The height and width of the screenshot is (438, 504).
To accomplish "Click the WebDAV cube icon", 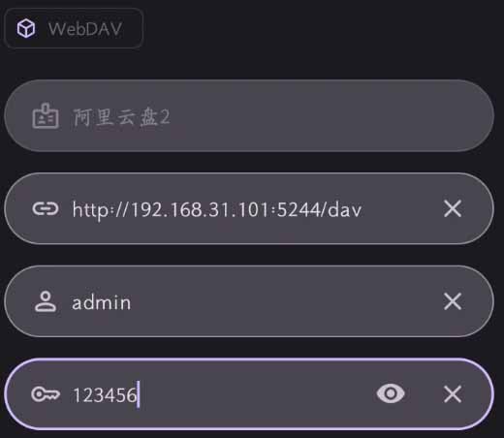I will click(x=26, y=28).
